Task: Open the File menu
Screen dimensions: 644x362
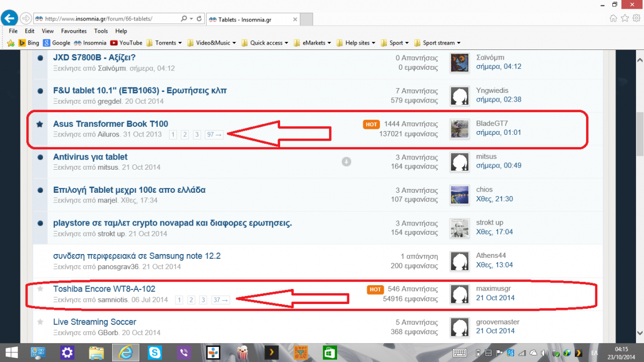Action: [14, 31]
